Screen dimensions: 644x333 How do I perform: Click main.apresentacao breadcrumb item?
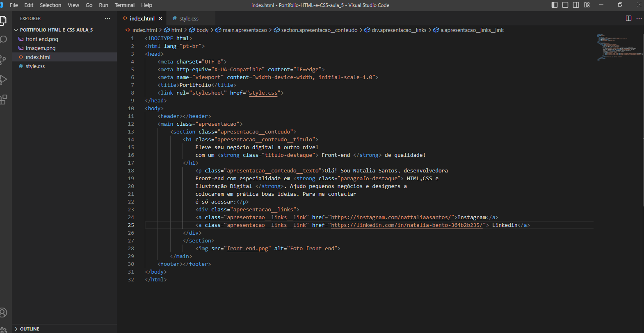(241, 30)
